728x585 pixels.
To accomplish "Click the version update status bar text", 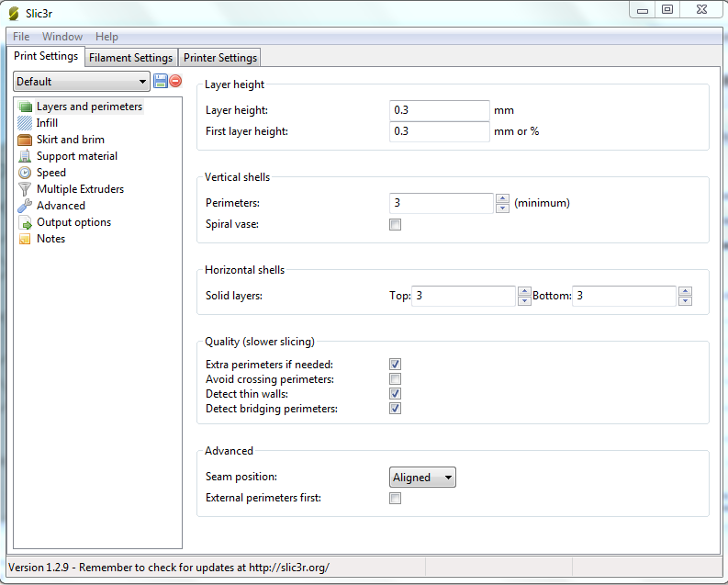I will [x=169, y=568].
